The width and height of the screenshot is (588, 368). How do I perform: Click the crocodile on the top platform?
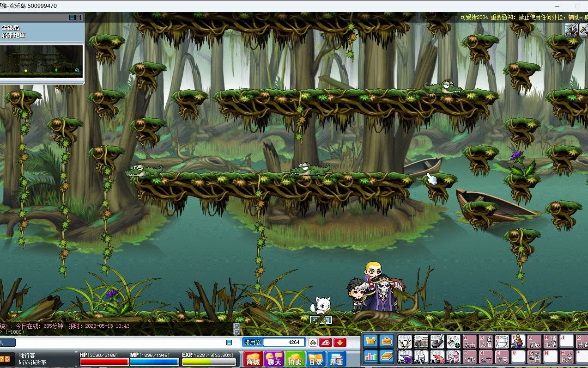[443, 87]
